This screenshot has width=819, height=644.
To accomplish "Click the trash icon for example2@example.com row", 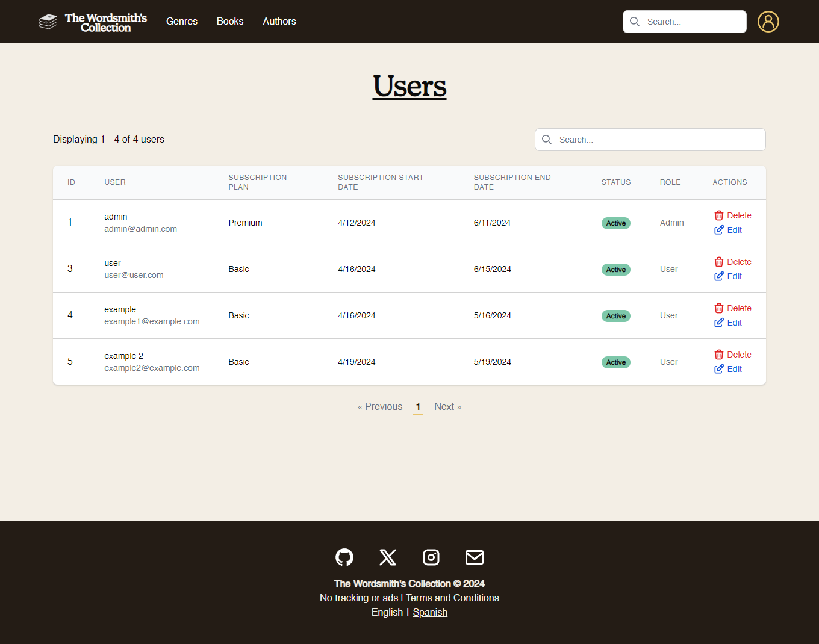I will click(x=719, y=355).
